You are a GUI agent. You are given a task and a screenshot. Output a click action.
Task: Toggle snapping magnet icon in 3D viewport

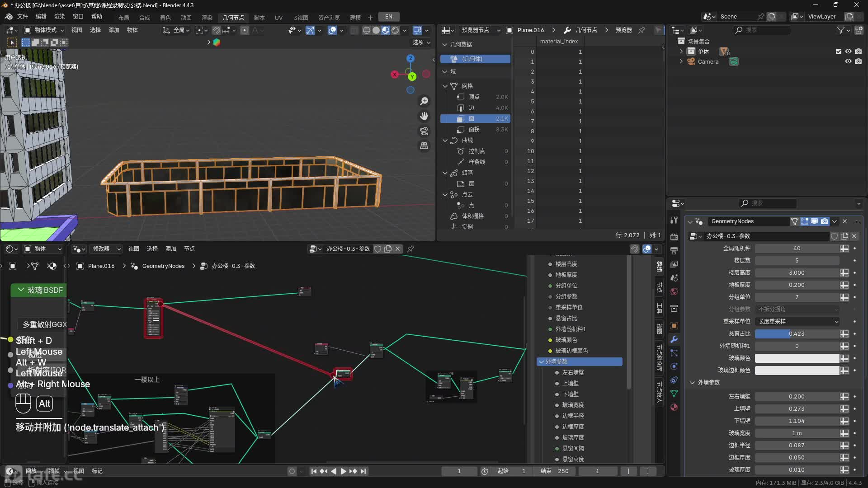click(217, 30)
